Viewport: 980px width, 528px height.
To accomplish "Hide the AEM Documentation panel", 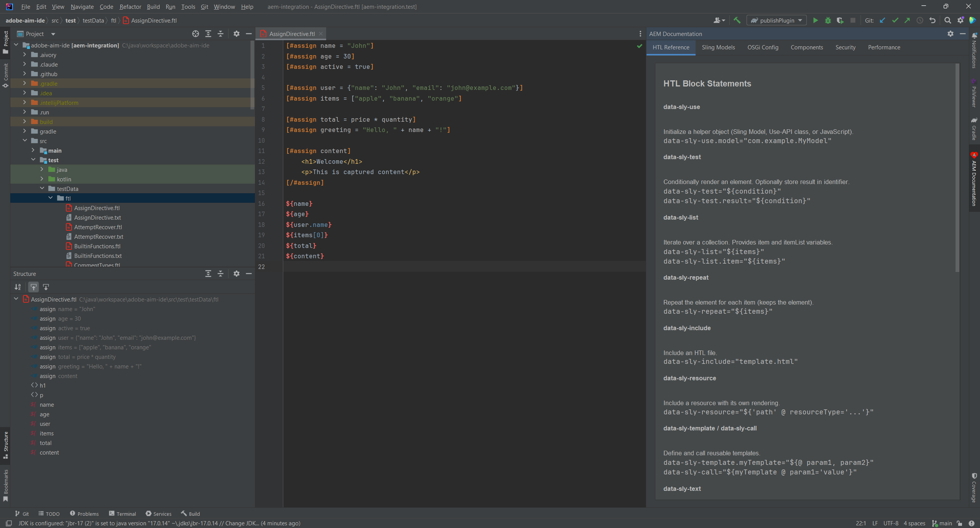I will point(963,34).
